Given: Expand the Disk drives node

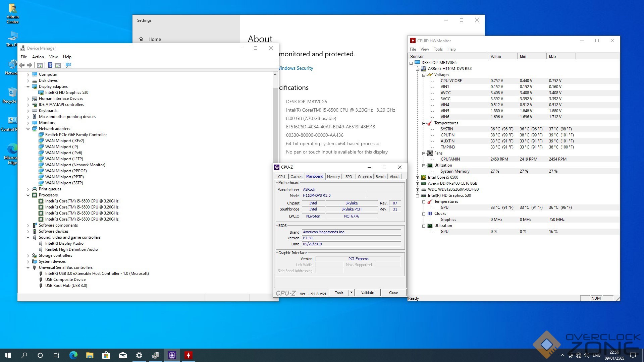Looking at the screenshot, I should [x=28, y=80].
